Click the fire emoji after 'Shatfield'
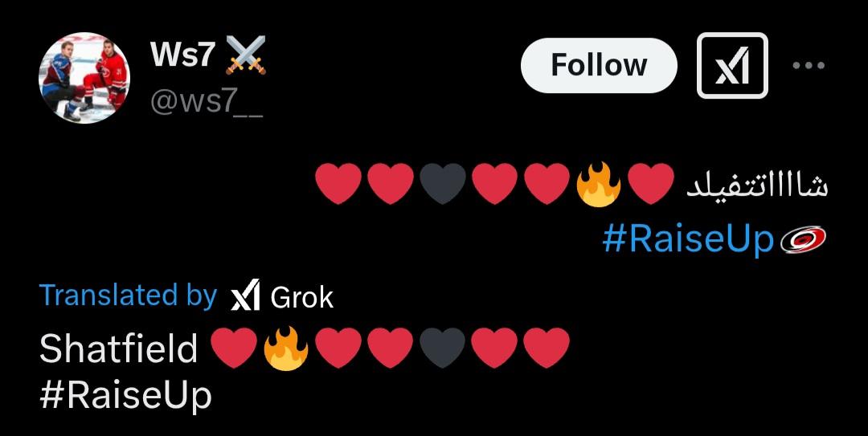 [x=285, y=348]
